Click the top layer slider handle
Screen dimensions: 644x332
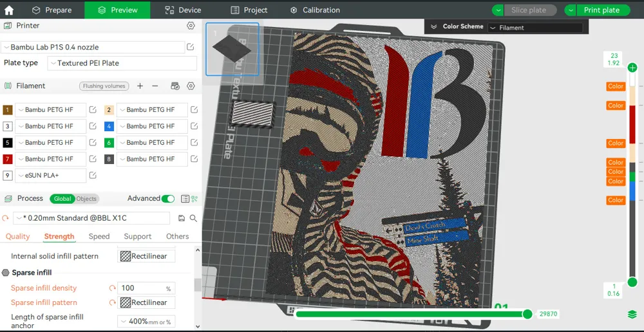[632, 68]
